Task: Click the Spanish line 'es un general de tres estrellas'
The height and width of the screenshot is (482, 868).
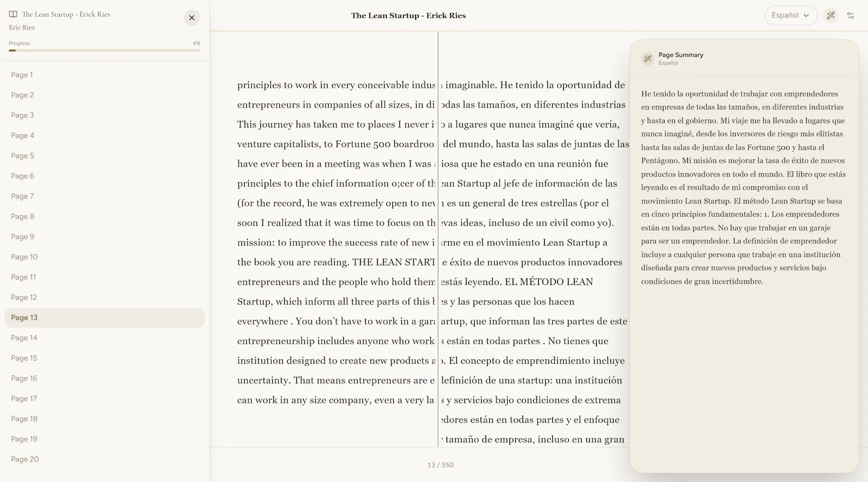Action: tap(525, 203)
